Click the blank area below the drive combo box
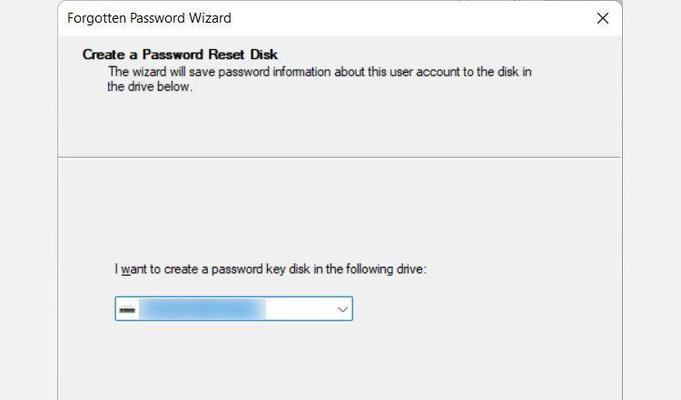Image resolution: width=681 pixels, height=400 pixels. tap(339, 360)
